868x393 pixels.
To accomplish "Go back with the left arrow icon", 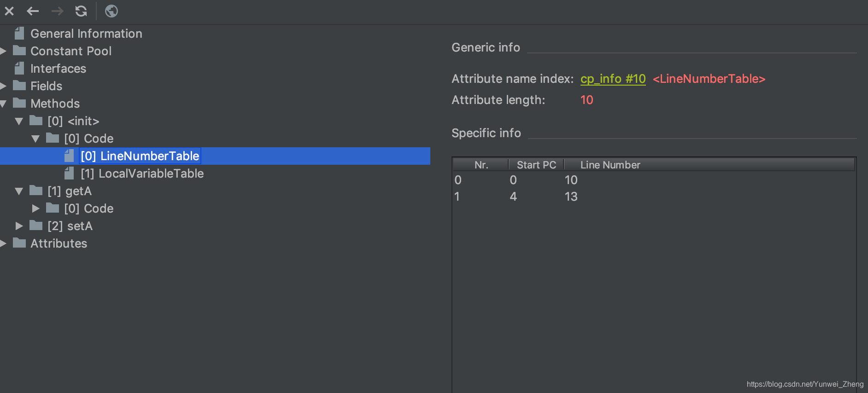I will click(33, 11).
